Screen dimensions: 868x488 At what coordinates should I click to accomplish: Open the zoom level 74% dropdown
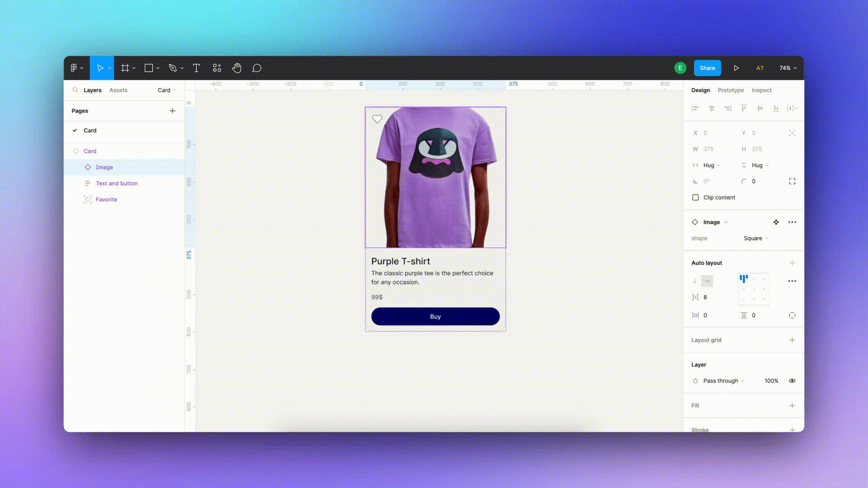pos(788,68)
